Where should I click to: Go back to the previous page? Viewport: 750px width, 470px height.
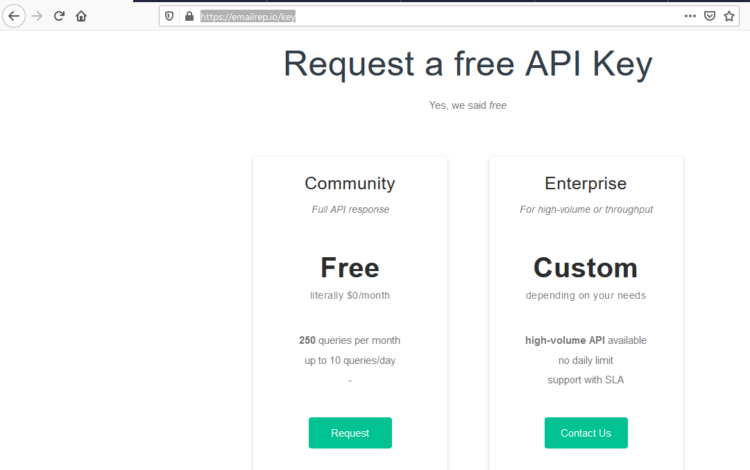(x=14, y=16)
